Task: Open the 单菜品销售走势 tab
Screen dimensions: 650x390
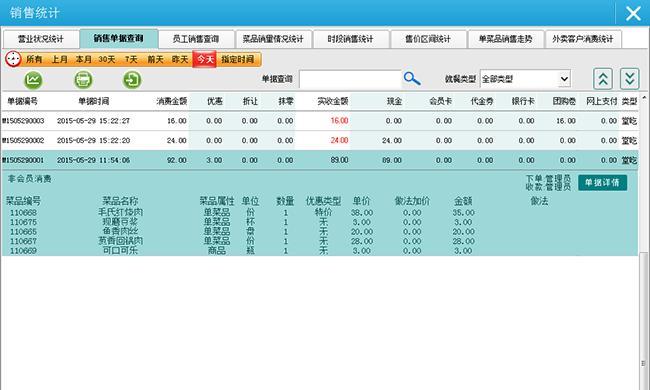Action: (x=505, y=39)
